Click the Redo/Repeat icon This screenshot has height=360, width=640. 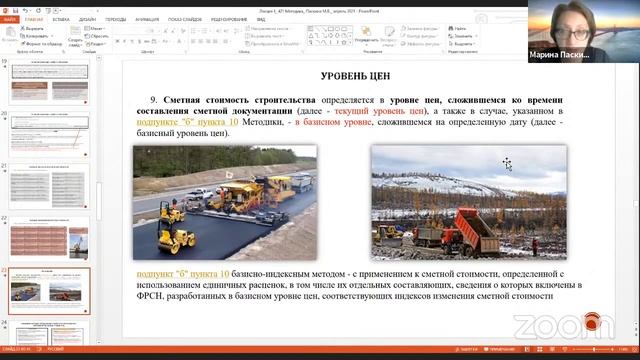(38, 11)
